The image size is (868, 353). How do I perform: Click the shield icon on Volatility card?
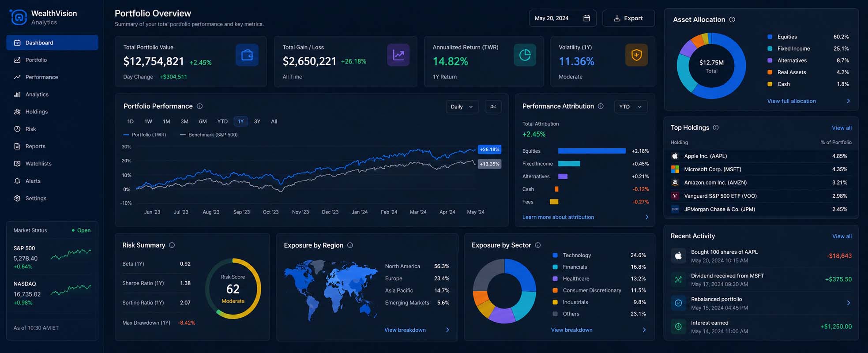pos(636,55)
